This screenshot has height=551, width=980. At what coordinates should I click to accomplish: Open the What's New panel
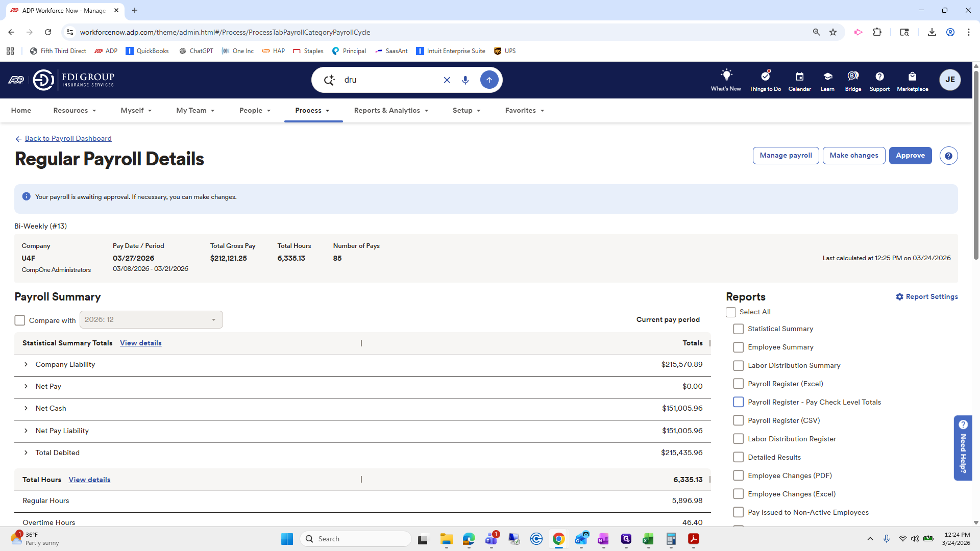coord(726,80)
